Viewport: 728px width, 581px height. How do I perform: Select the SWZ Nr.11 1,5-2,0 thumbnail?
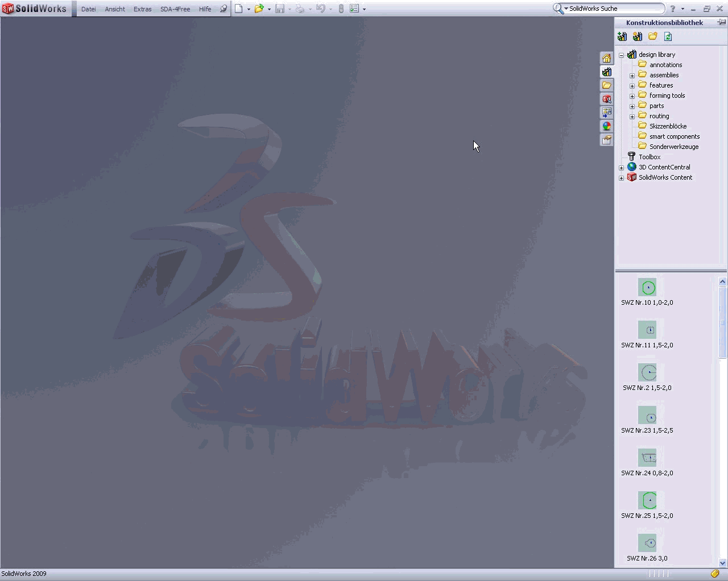[647, 330]
